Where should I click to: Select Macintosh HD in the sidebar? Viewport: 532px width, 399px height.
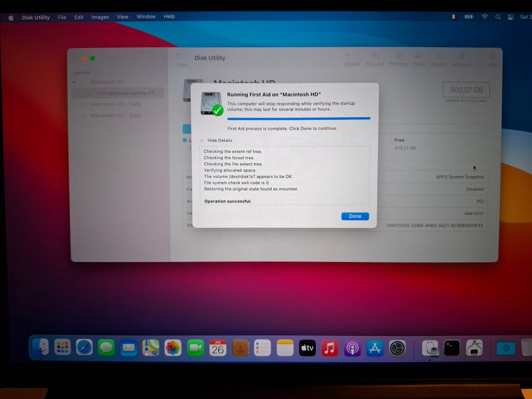[106, 82]
